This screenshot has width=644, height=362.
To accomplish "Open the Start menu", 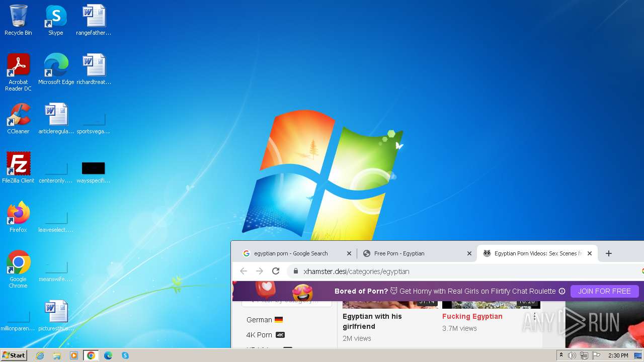I will point(14,355).
